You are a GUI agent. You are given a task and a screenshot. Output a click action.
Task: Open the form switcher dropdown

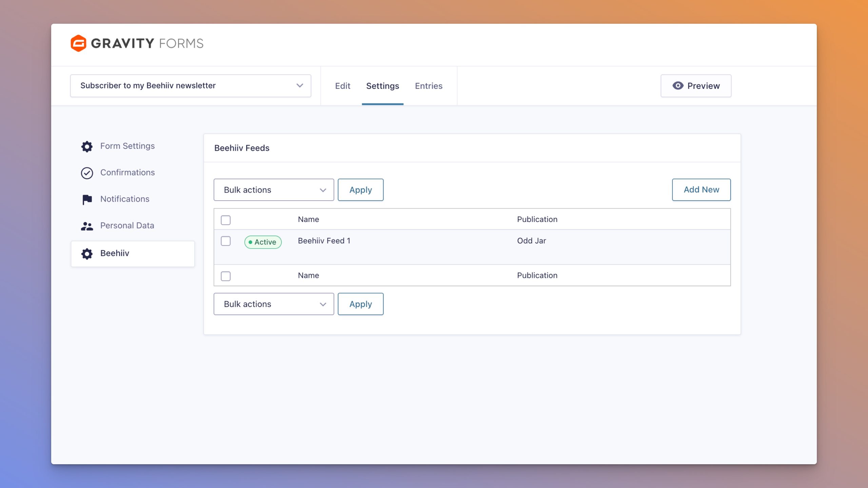pos(191,86)
